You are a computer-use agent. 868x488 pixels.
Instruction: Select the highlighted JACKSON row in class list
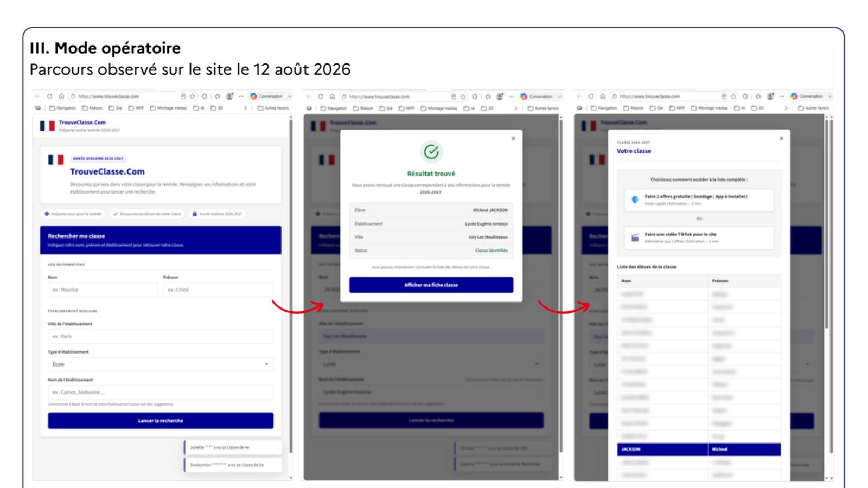699,449
